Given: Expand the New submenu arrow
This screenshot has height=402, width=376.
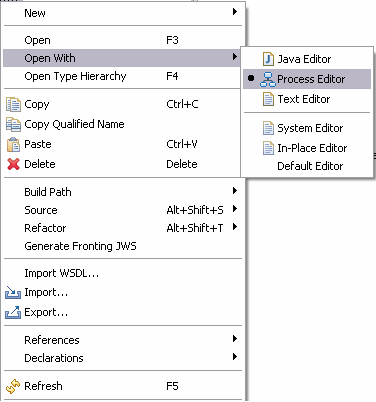Looking at the screenshot, I should [x=235, y=12].
